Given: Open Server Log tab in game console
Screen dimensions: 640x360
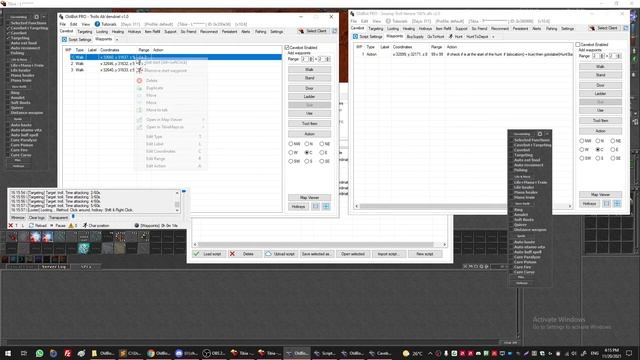Looking at the screenshot, I should pos(54,267).
